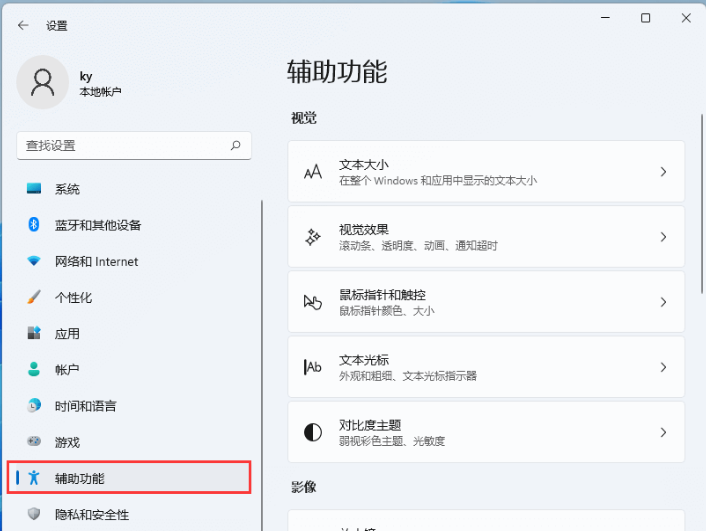Image resolution: width=706 pixels, height=531 pixels.
Task: Click the right-side vertical scrollbar
Action: click(700, 200)
